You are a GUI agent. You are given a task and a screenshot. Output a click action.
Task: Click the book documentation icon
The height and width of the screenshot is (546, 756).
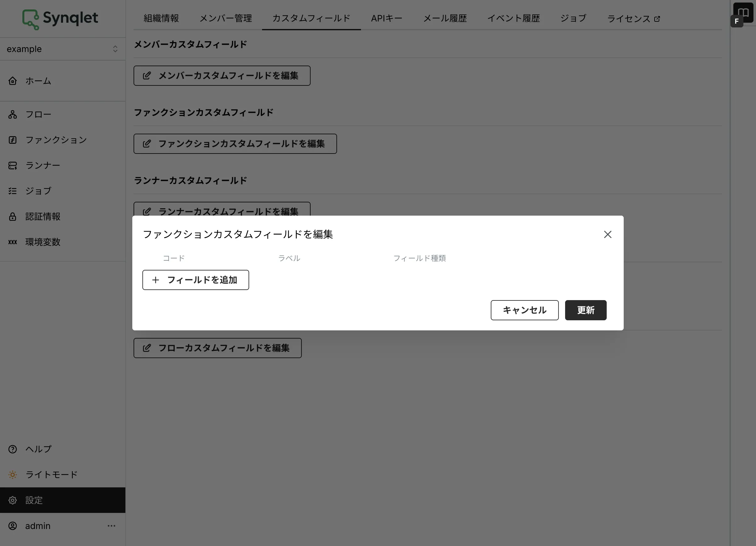[x=743, y=13]
